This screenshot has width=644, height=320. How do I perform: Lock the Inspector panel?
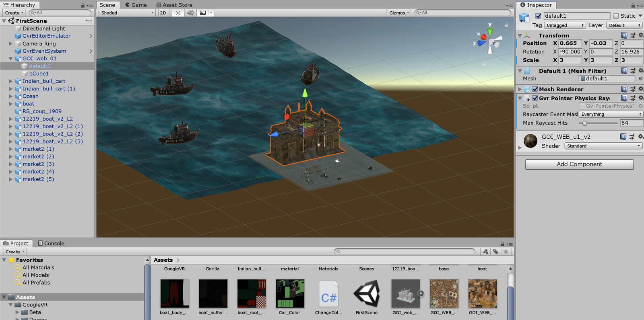click(x=633, y=5)
